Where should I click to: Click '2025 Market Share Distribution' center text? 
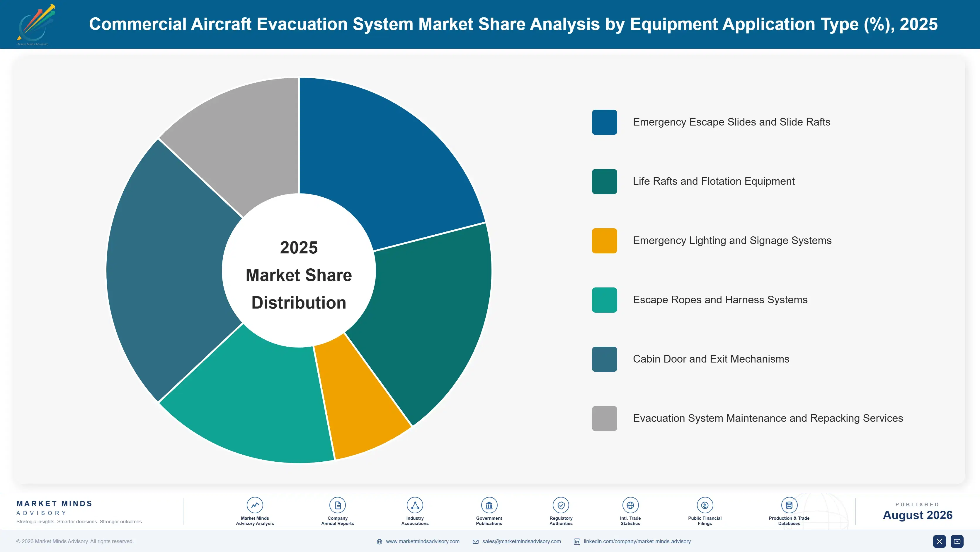point(299,275)
